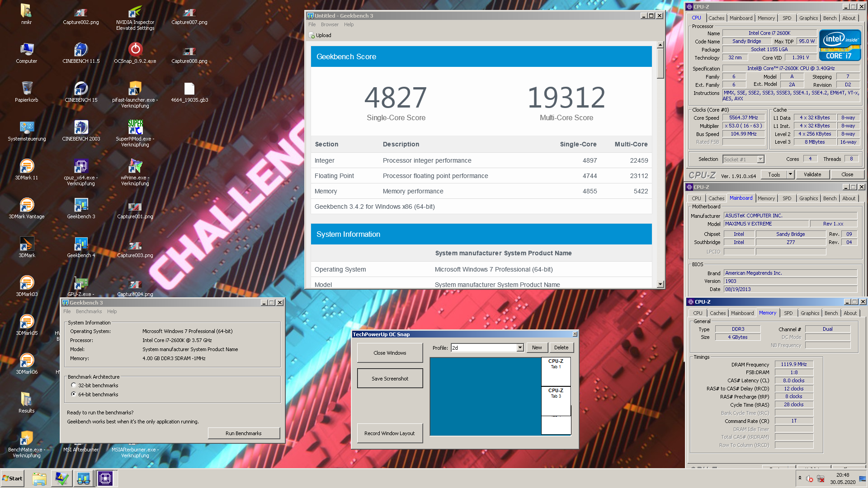Viewport: 868px width, 488px height.
Task: Open file explorer taskbar icon
Action: [39, 479]
